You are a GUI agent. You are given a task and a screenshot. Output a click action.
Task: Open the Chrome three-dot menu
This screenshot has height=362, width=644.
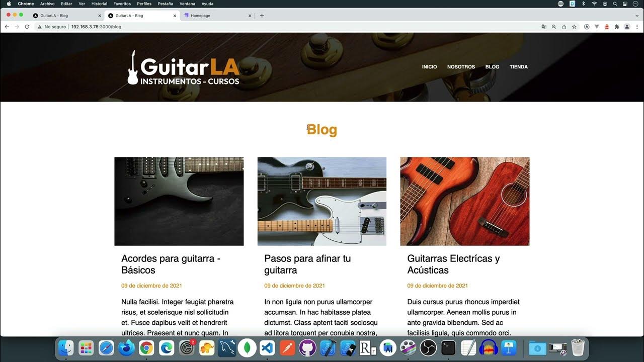pyautogui.click(x=637, y=27)
